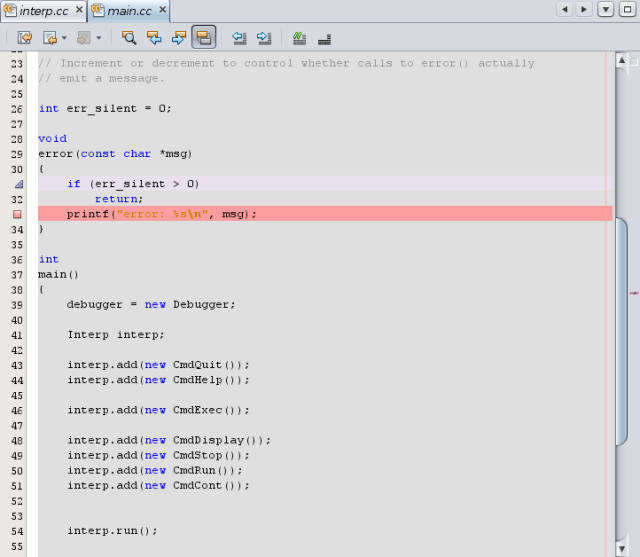The image size is (640, 557).
Task: Click on 'int err_silent = 0;' line
Action: pyautogui.click(x=105, y=109)
